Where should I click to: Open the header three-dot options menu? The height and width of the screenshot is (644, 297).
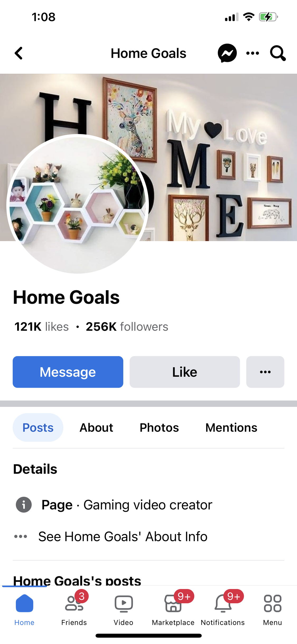tap(253, 53)
